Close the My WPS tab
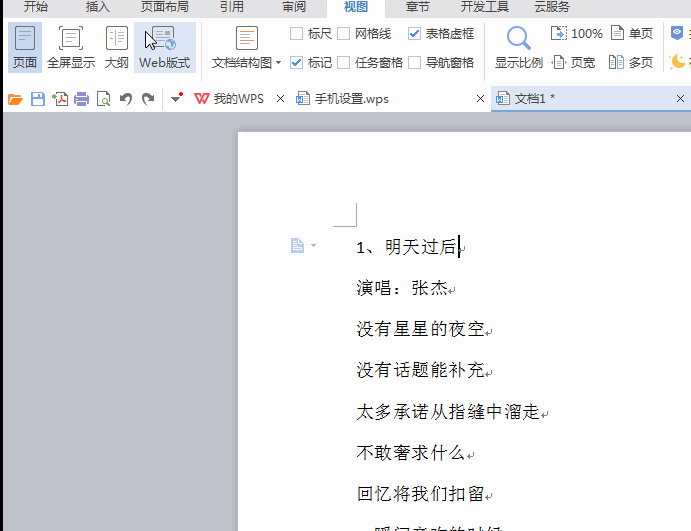691x531 pixels. [280, 99]
